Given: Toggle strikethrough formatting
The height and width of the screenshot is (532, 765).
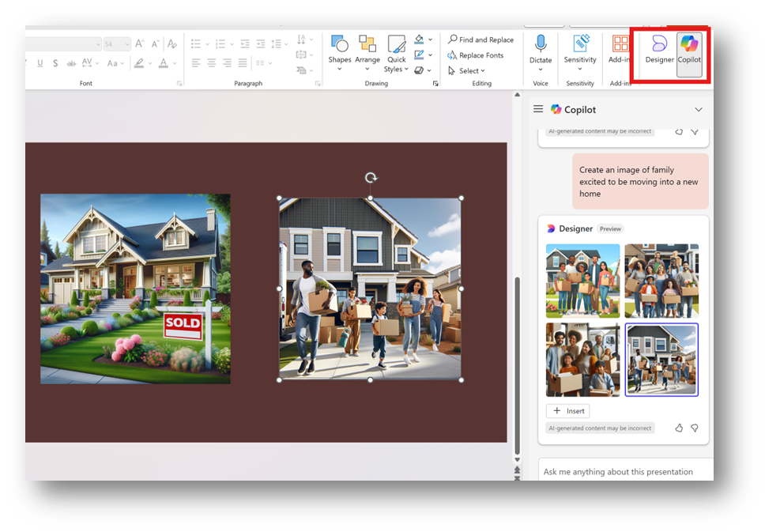Looking at the screenshot, I should (x=71, y=63).
